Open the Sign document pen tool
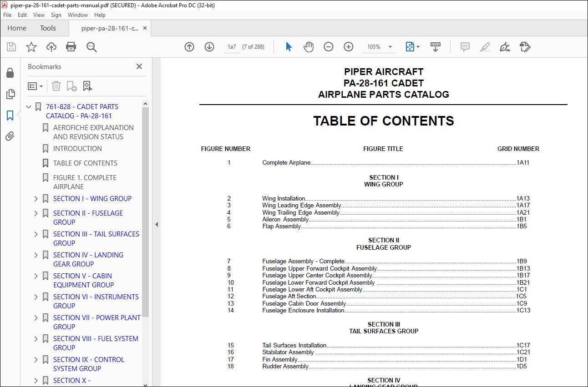Image resolution: width=588 pixels, height=387 pixels. [505, 47]
